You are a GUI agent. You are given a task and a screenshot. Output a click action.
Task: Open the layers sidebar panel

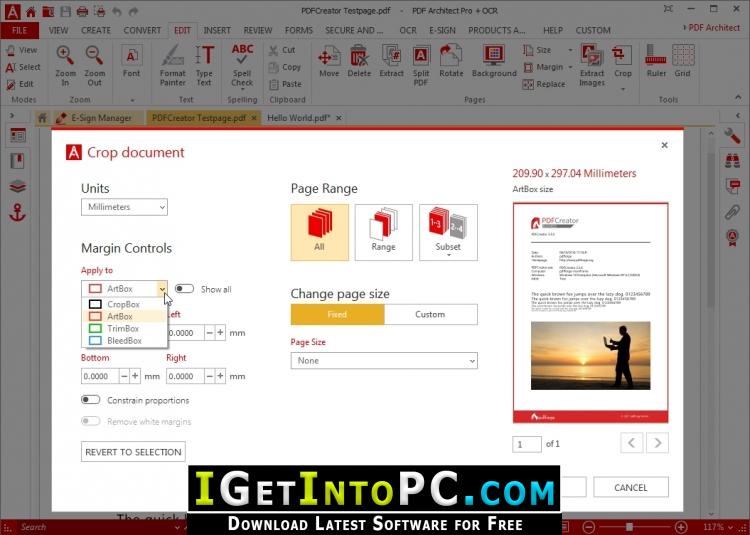click(x=18, y=186)
